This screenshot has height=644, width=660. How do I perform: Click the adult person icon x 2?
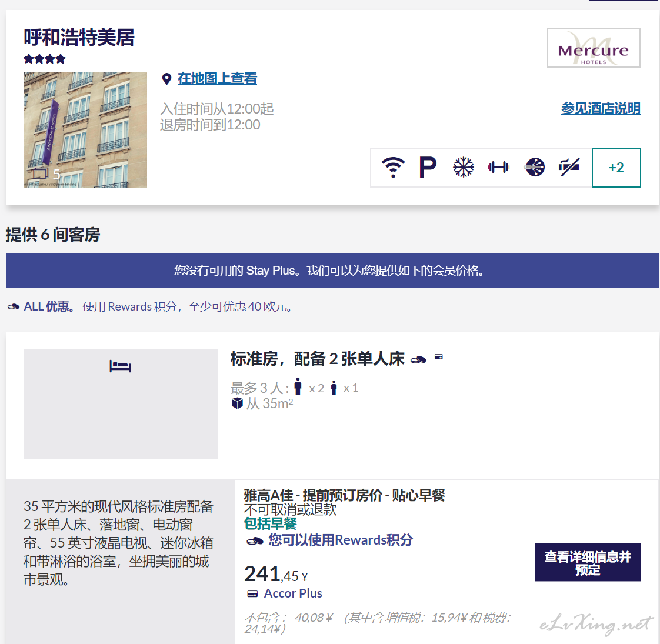click(x=298, y=386)
